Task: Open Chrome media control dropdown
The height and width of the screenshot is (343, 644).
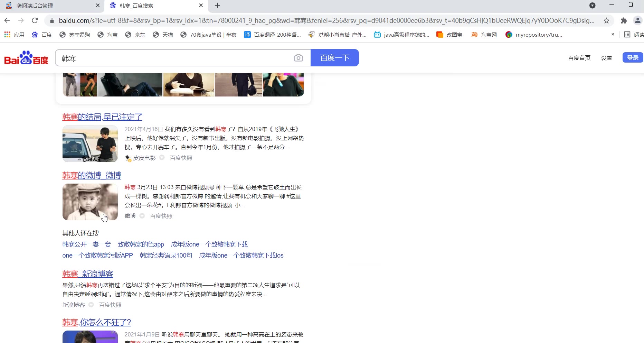Action: (592, 6)
